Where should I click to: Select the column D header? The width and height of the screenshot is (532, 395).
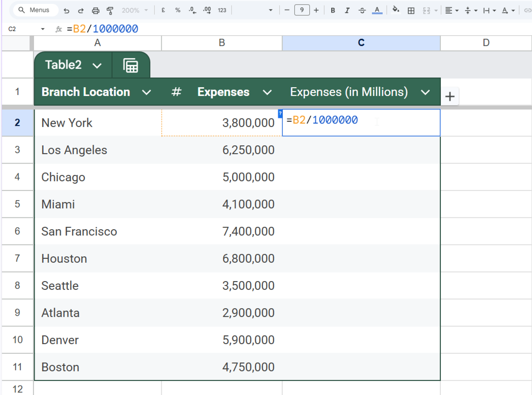(x=486, y=43)
